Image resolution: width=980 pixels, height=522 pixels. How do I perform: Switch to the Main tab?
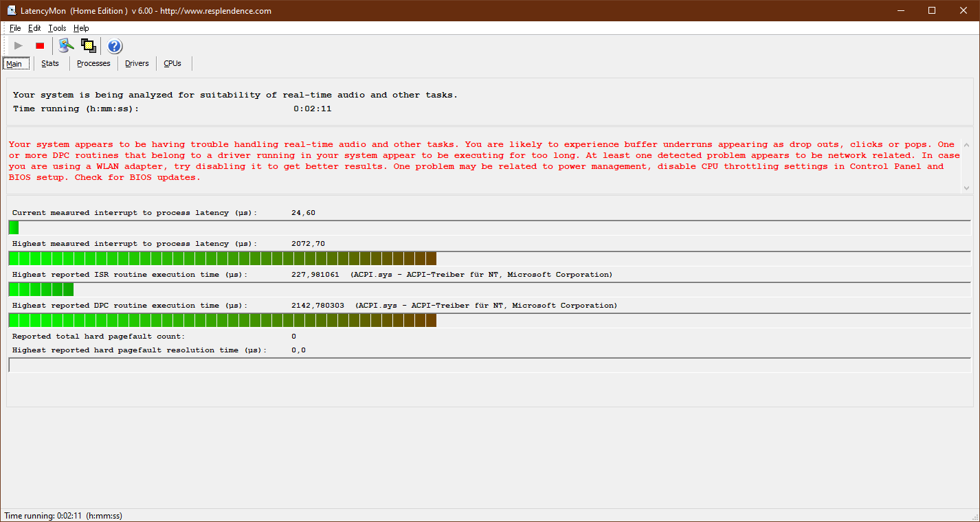(x=14, y=63)
